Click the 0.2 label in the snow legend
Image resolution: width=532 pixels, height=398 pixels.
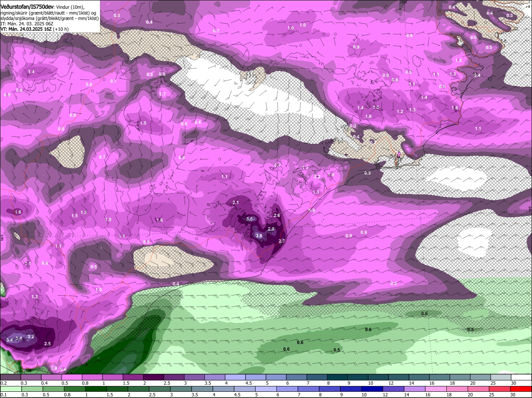(x=3, y=383)
